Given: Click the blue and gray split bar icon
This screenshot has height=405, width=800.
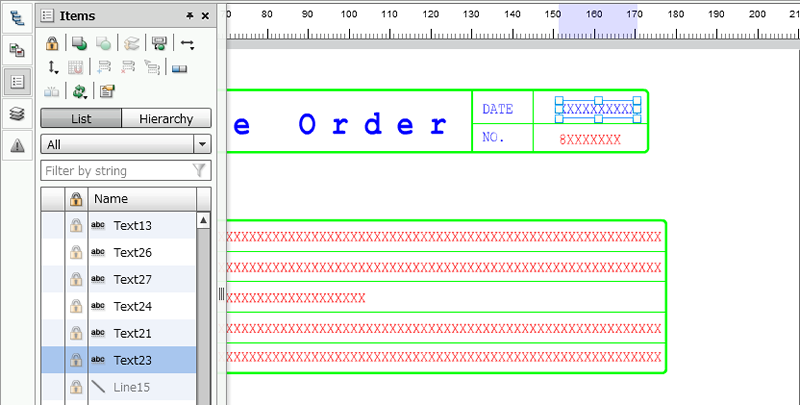Looking at the screenshot, I should point(179,68).
